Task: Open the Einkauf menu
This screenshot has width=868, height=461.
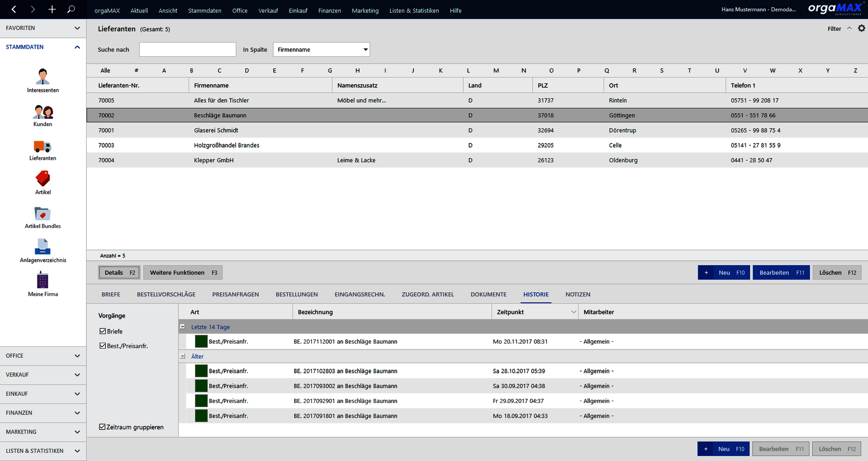Action: coord(298,11)
